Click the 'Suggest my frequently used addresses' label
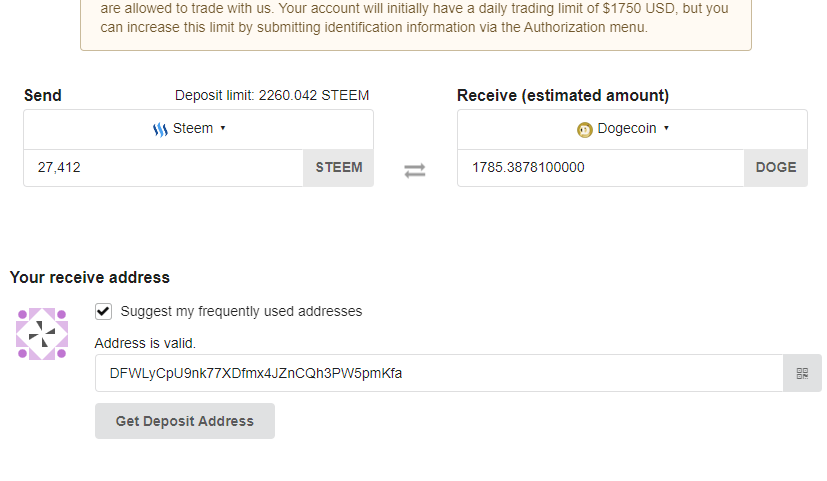This screenshot has height=481, width=827. tap(241, 311)
